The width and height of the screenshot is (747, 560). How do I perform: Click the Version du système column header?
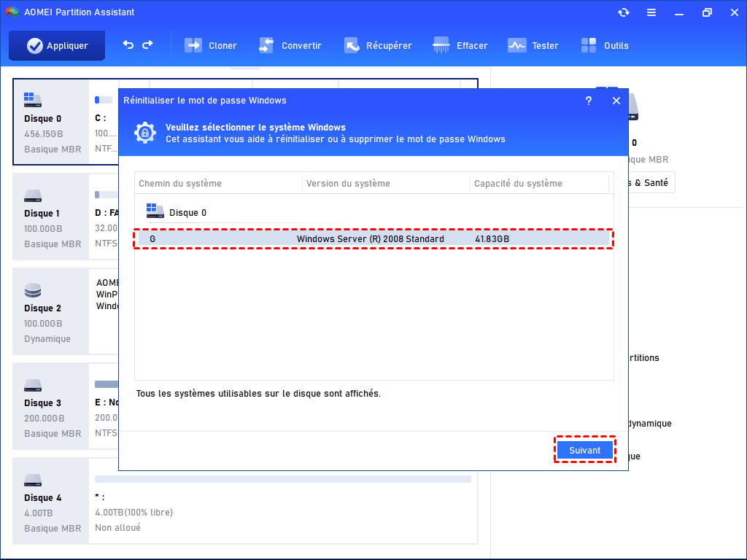(x=386, y=183)
